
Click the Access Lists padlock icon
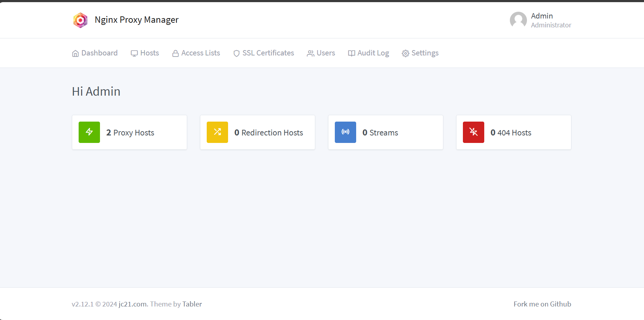(175, 53)
